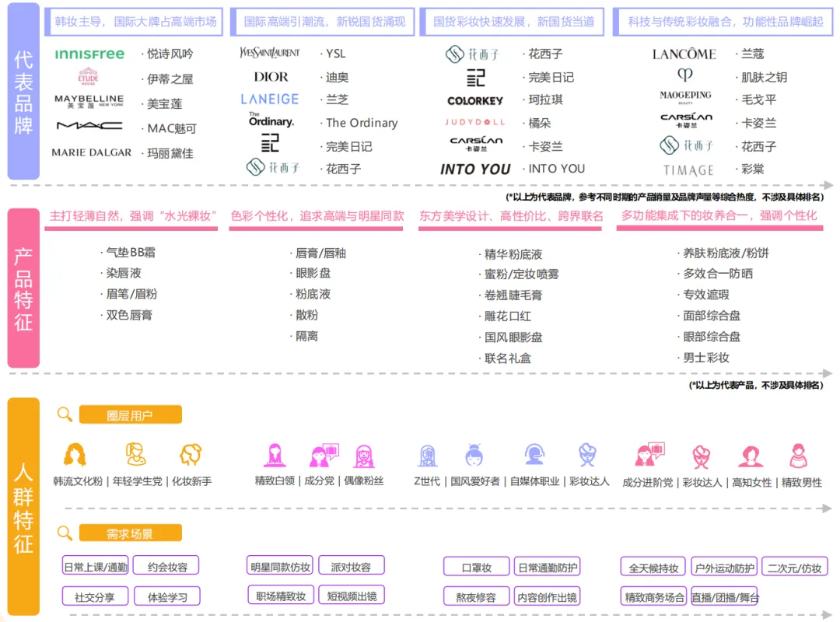Click the persona icon above 精致男性
The height and width of the screenshot is (622, 840).
[x=799, y=456]
